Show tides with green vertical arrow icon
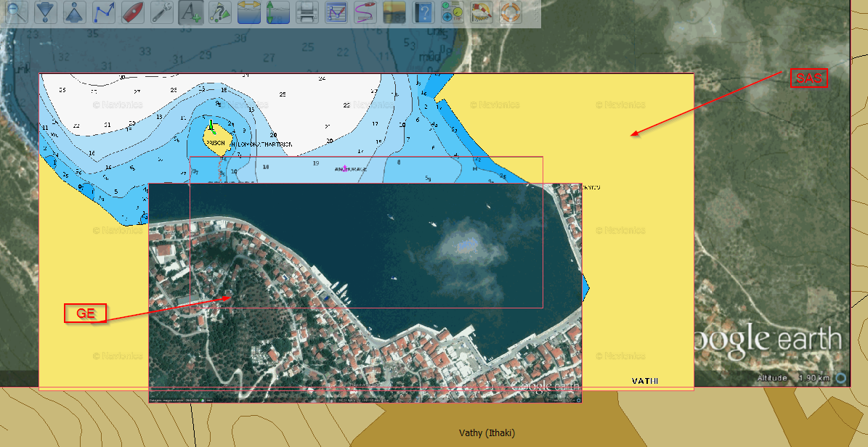 (x=278, y=12)
